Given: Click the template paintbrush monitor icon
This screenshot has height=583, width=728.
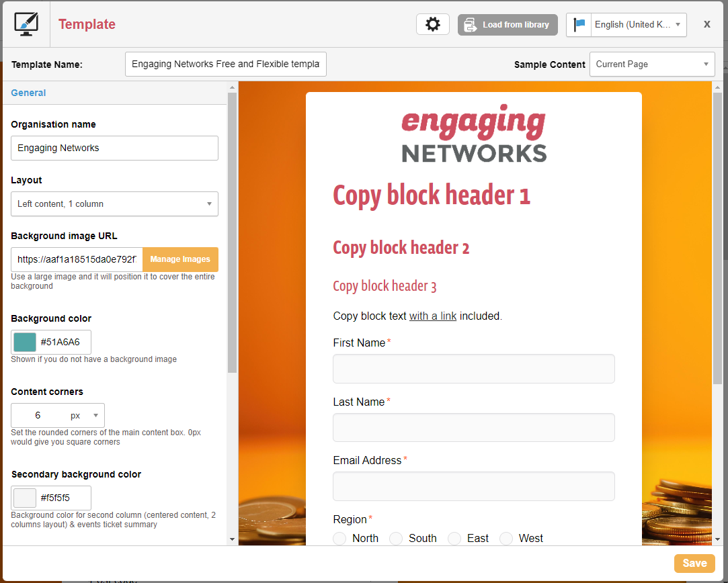Looking at the screenshot, I should [x=26, y=24].
